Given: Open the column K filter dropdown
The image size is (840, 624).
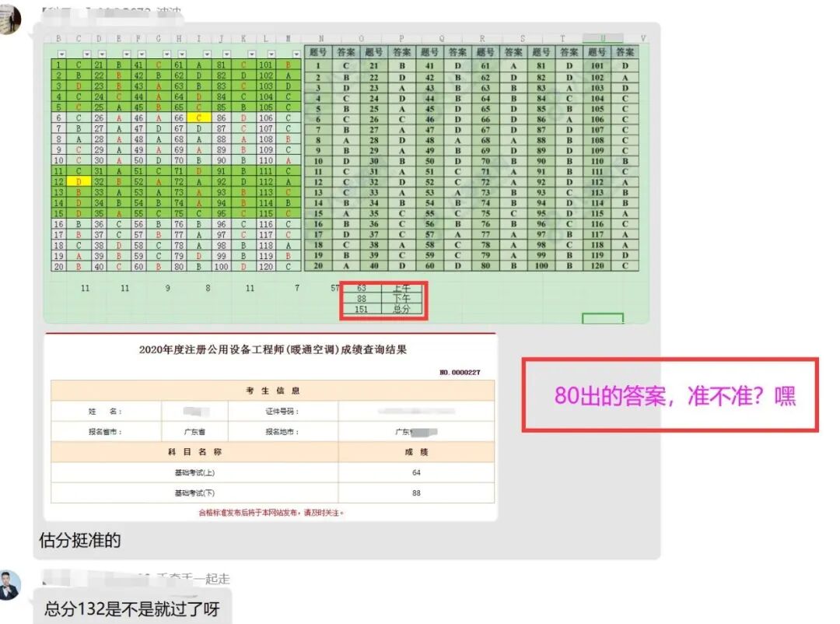Looking at the screenshot, I should click(x=251, y=54).
